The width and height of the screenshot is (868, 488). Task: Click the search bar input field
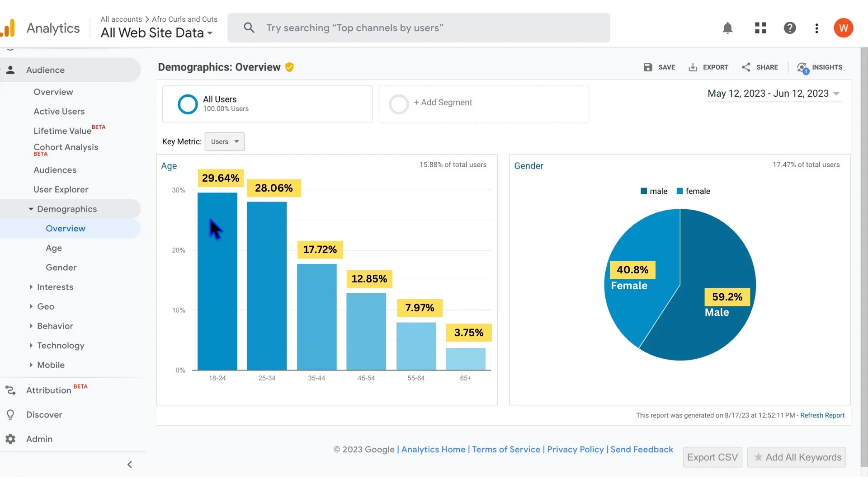pyautogui.click(x=418, y=28)
